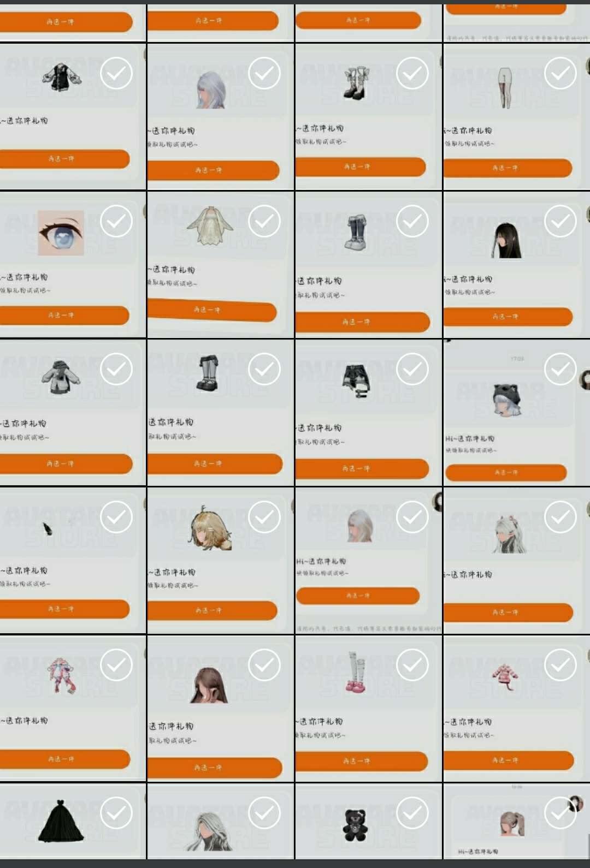This screenshot has width=590, height=868.
Task: Select the black bomber jacket item image
Action: click(x=61, y=76)
